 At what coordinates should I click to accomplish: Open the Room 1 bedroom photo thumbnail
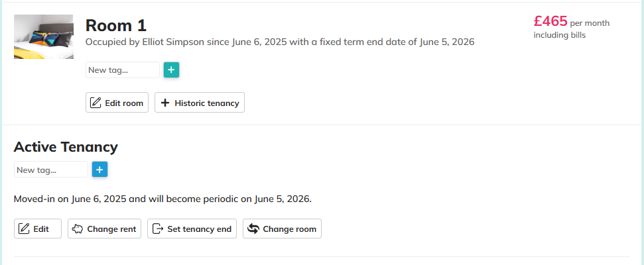pos(44,37)
